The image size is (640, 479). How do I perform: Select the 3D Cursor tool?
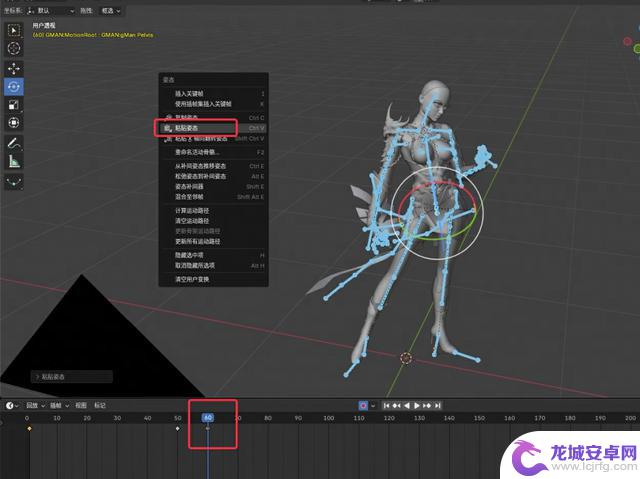click(x=14, y=48)
